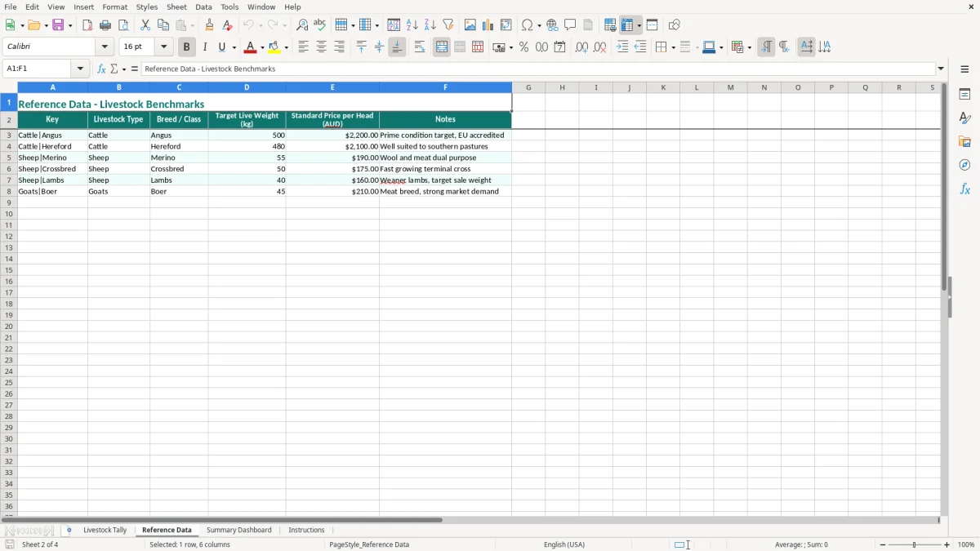Click cell with Goats|Boer
Viewport: 980px width, 551px height.
52,192
